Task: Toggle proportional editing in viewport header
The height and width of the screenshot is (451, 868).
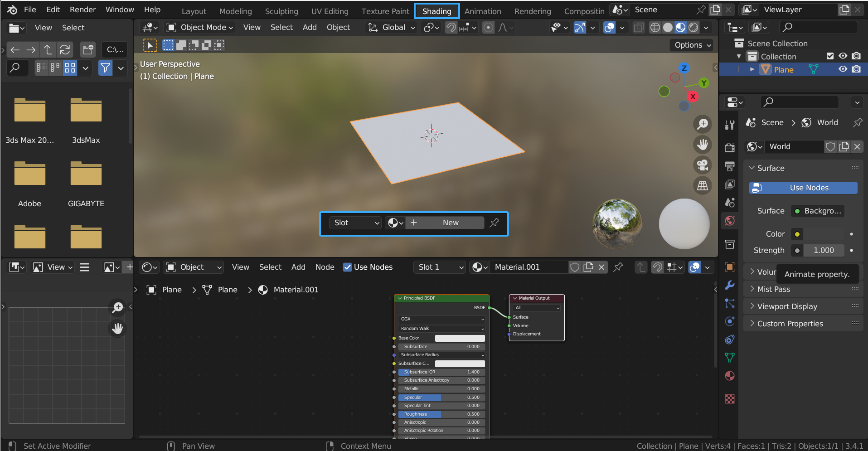Action: (488, 28)
